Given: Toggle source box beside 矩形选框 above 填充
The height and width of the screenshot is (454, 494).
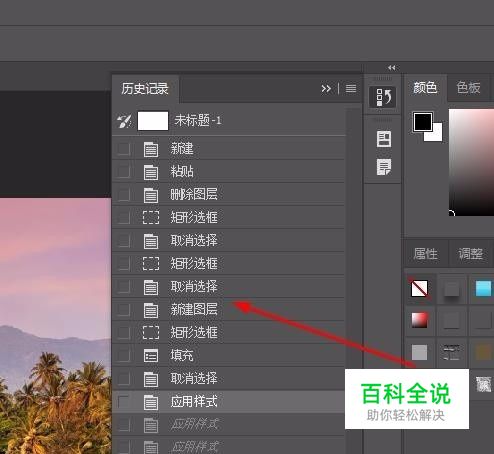Looking at the screenshot, I should coord(124,333).
